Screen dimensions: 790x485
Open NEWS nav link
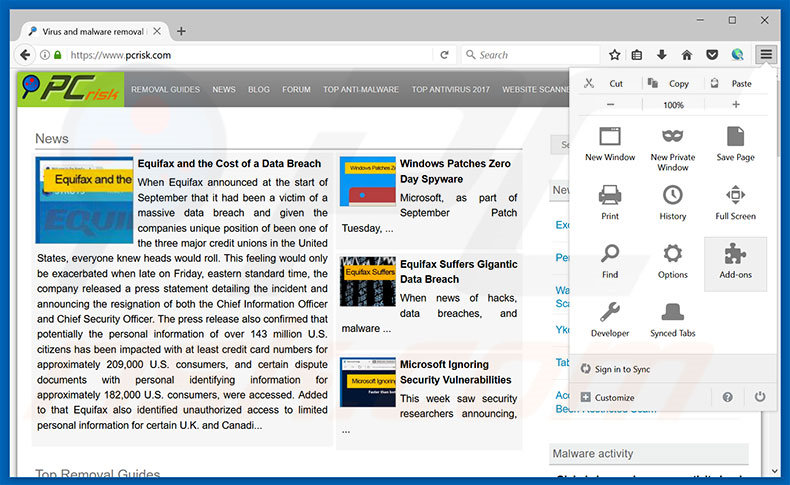pos(224,90)
